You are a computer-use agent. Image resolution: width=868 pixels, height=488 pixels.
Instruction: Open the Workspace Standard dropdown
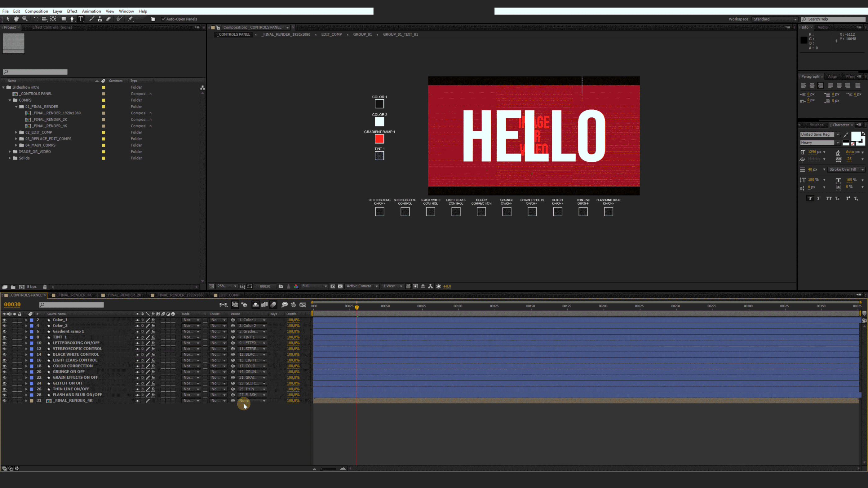(x=774, y=19)
